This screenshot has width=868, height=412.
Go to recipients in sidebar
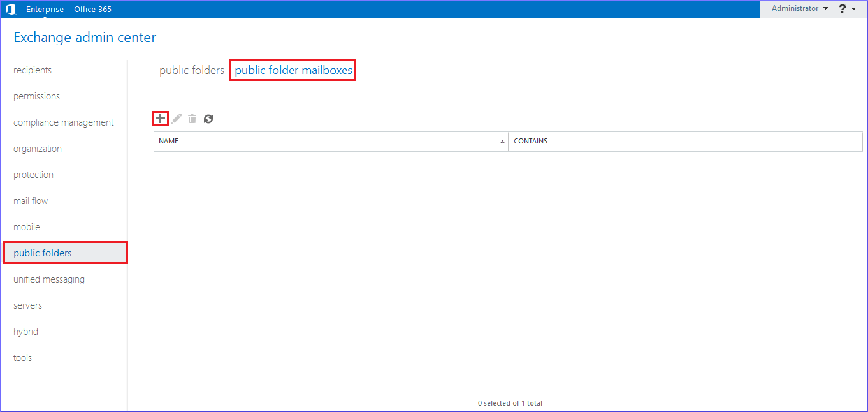[x=33, y=70]
